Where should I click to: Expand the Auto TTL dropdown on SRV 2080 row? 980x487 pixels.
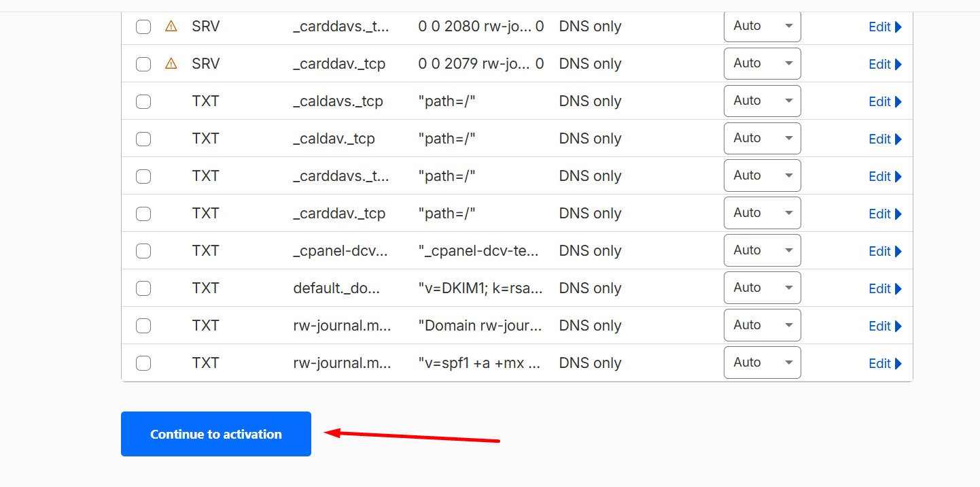pyautogui.click(x=763, y=27)
